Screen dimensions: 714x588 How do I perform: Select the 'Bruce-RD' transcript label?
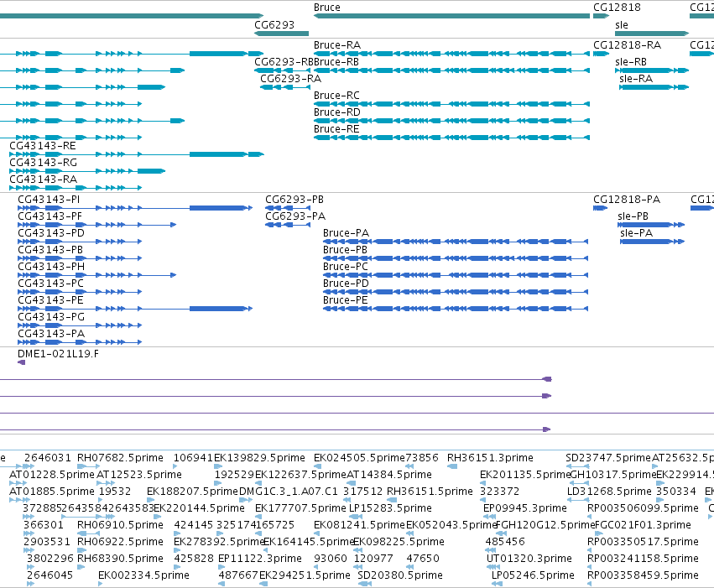tap(337, 112)
